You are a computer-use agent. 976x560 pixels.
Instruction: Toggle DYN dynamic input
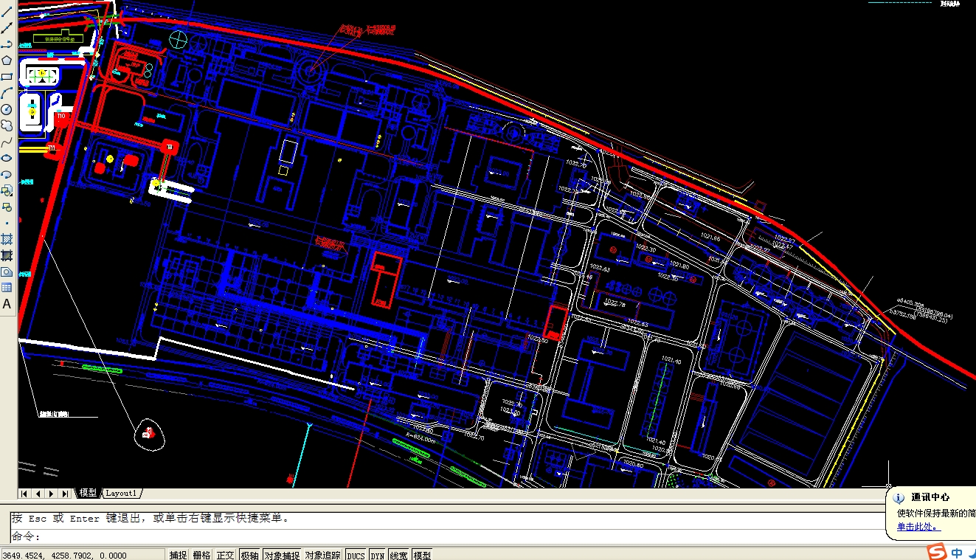tap(377, 555)
